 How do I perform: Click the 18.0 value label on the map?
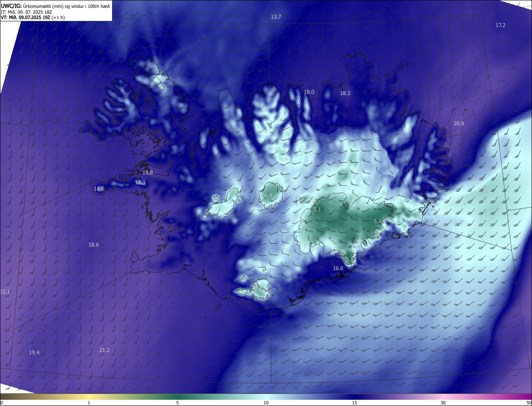[x=309, y=92]
